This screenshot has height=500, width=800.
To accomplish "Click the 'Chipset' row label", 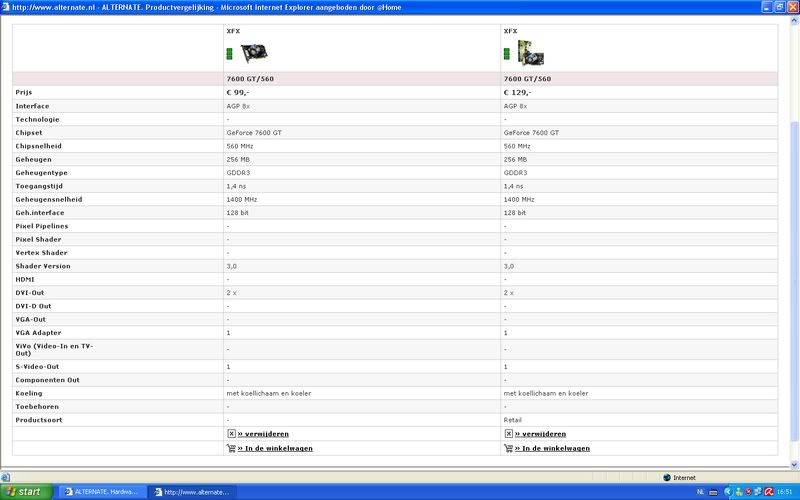I will pyautogui.click(x=29, y=133).
